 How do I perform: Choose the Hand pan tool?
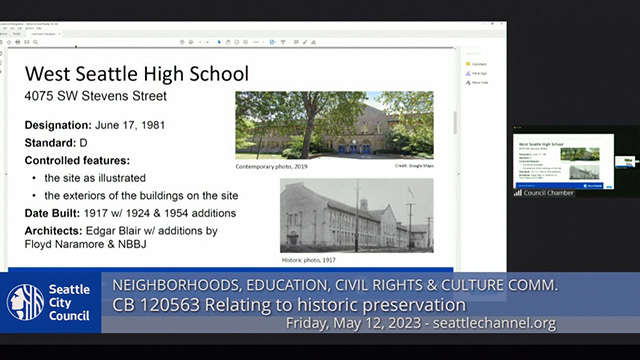228,42
